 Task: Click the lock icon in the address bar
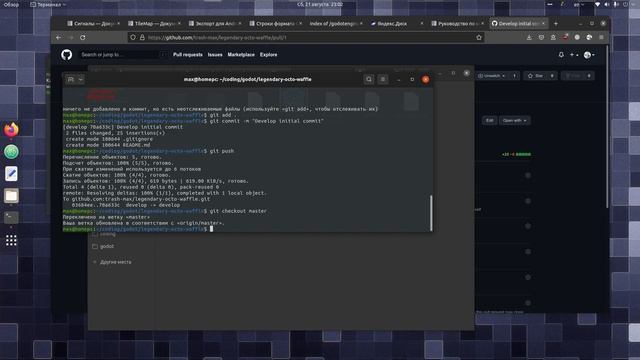142,38
